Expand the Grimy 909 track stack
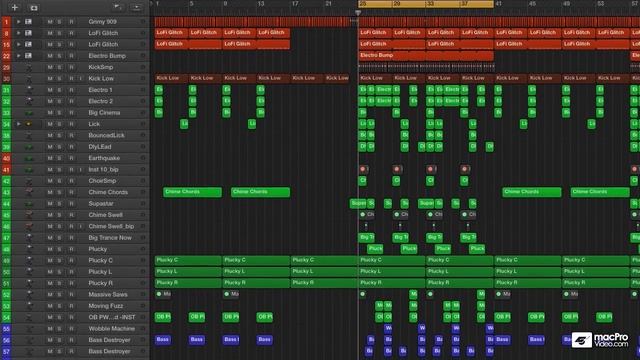 click(18, 21)
